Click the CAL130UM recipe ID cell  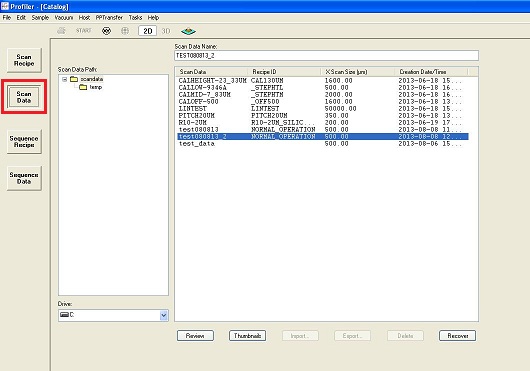[x=267, y=81]
